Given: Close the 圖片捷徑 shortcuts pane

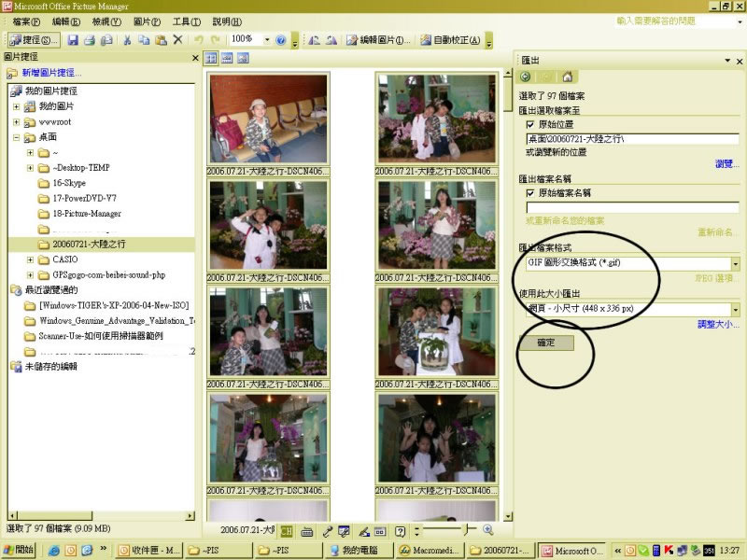Looking at the screenshot, I should pos(195,58).
